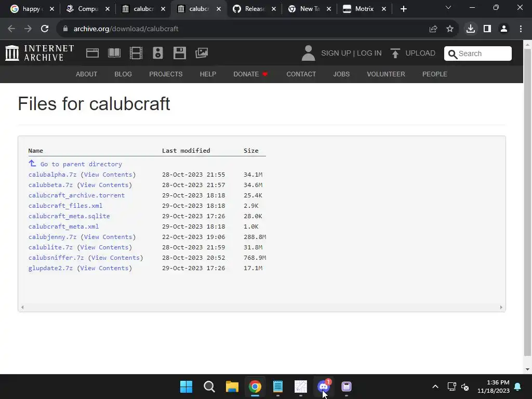Switch to the first calubcraft archive tab
The height and width of the screenshot is (399, 532).
pos(143,9)
